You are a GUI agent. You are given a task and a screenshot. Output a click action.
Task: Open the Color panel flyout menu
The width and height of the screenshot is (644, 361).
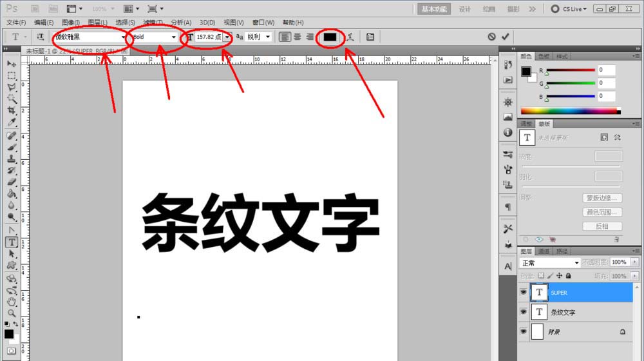point(636,56)
